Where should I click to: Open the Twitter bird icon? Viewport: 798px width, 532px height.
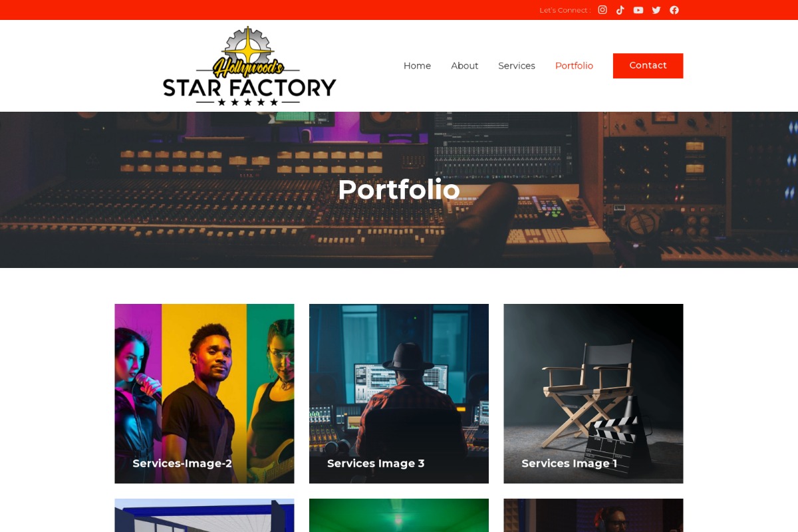click(656, 10)
